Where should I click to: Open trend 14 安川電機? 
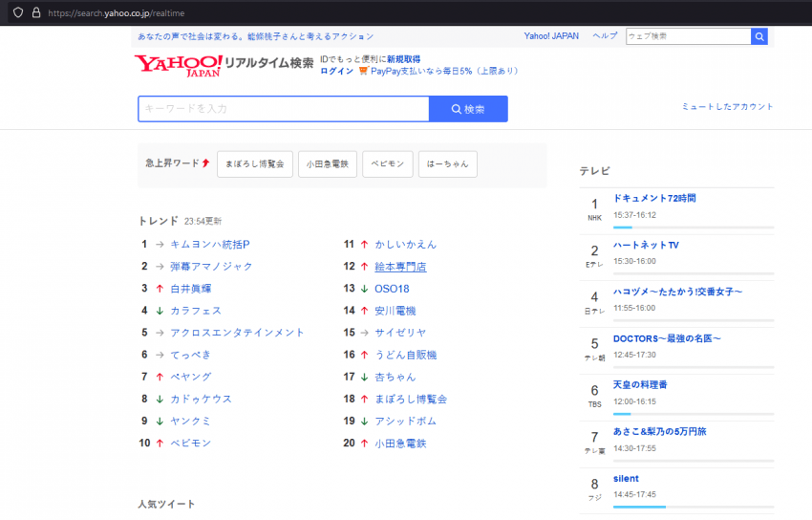pos(395,311)
